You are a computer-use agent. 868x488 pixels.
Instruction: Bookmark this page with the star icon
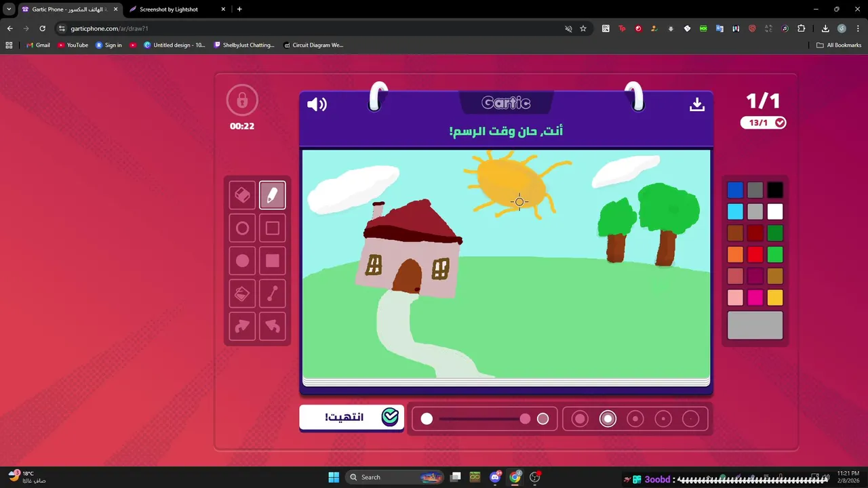pyautogui.click(x=583, y=28)
